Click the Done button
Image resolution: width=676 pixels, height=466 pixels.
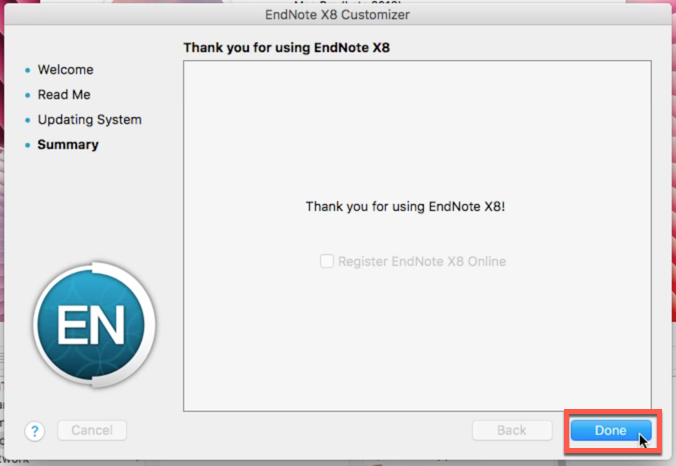611,430
